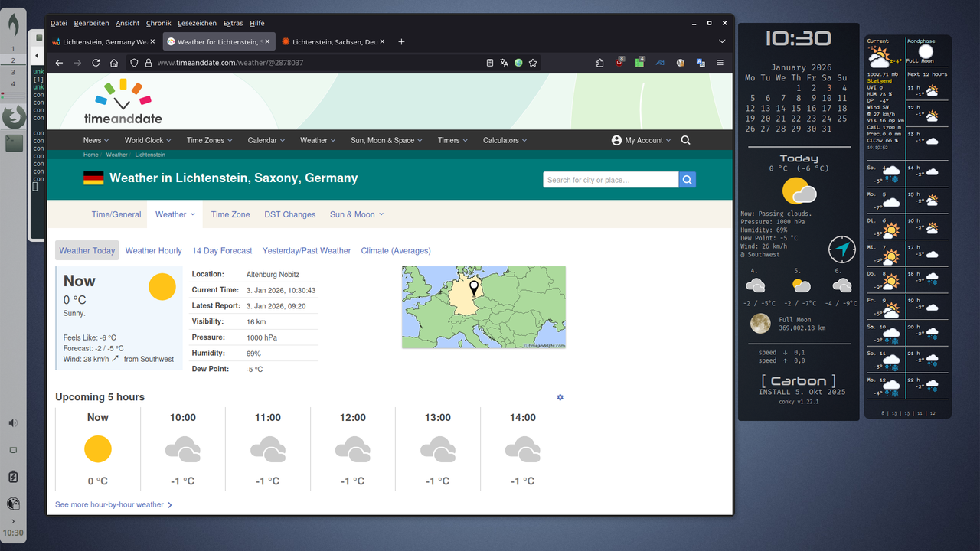
Task: Open the extensions puzzle icon
Action: coord(600,63)
